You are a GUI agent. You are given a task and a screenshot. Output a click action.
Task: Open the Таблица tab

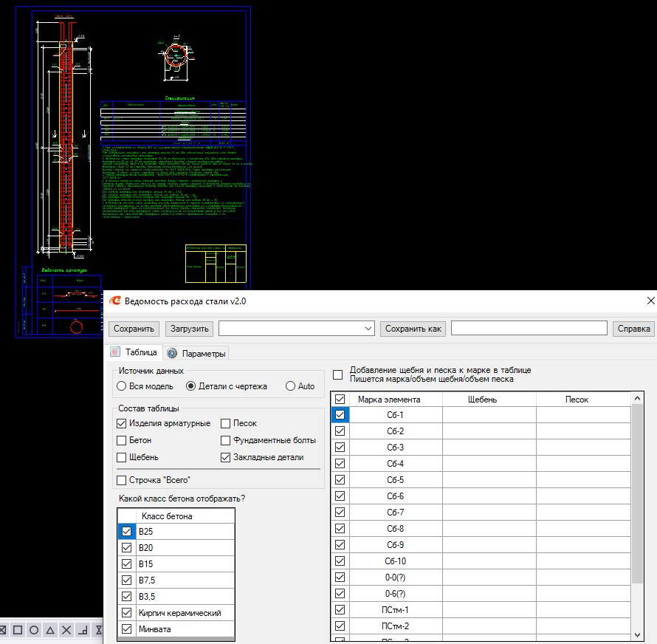tap(140, 353)
